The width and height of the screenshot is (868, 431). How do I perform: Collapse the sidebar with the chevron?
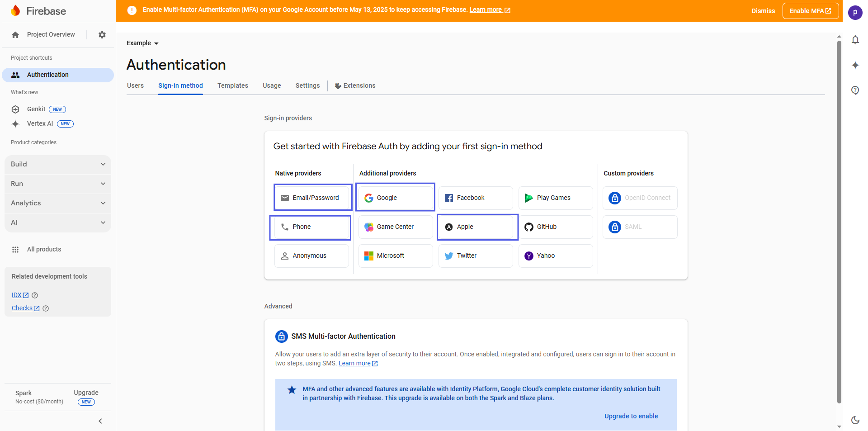pyautogui.click(x=100, y=421)
